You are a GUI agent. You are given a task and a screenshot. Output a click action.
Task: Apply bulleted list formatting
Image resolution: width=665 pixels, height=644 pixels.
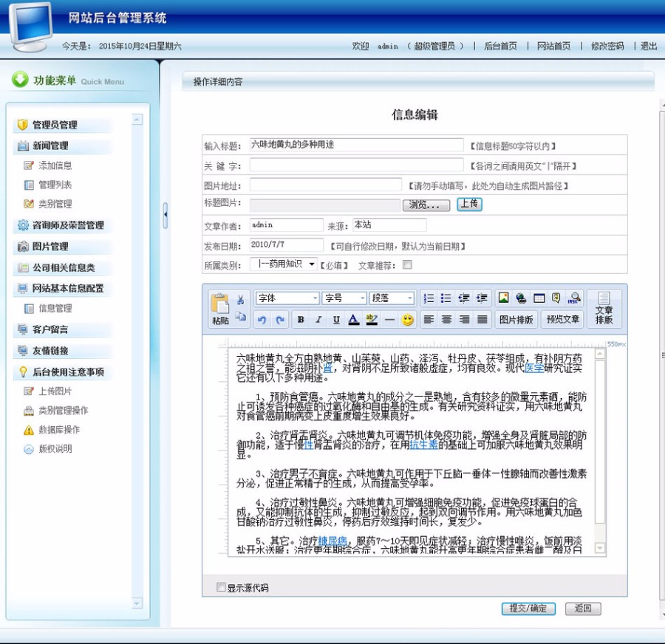coord(446,298)
